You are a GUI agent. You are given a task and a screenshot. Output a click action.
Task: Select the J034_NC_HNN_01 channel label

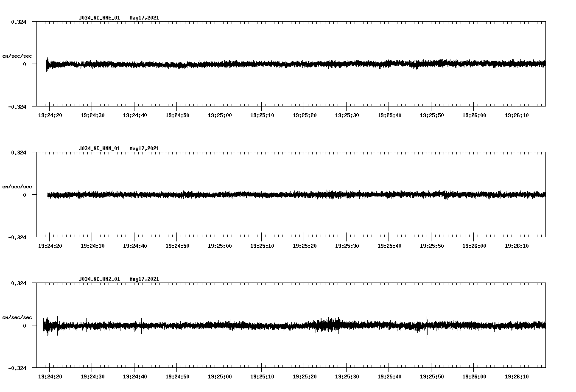tap(99, 148)
